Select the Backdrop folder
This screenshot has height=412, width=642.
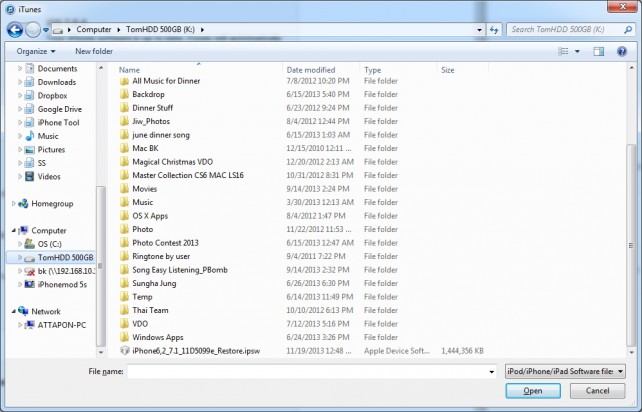(148, 94)
